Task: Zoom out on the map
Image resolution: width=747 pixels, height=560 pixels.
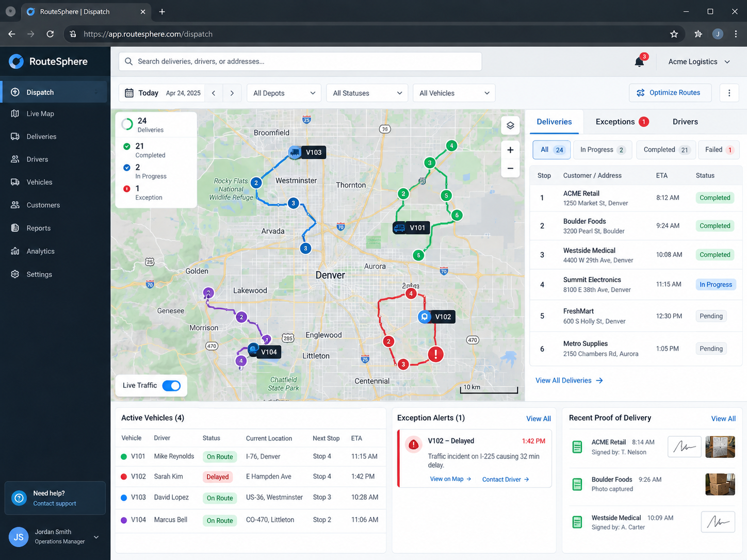Action: [510, 169]
